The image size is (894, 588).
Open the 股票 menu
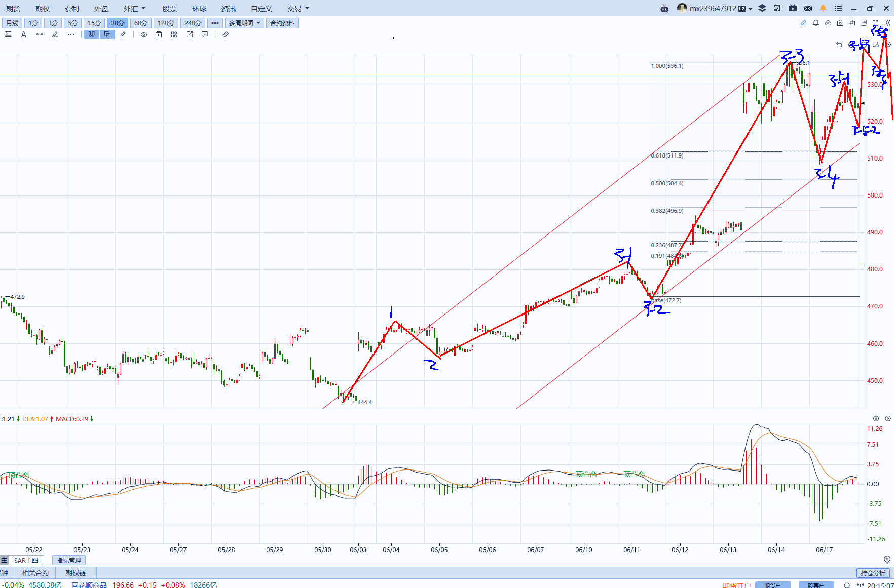click(170, 9)
